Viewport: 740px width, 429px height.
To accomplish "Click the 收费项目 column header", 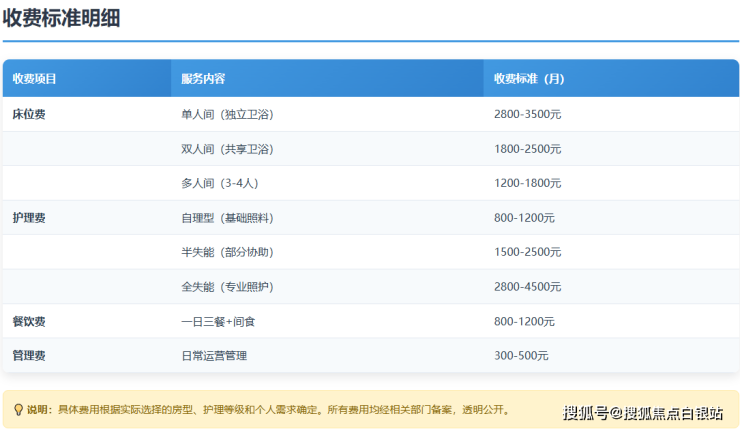I will pyautogui.click(x=35, y=79).
